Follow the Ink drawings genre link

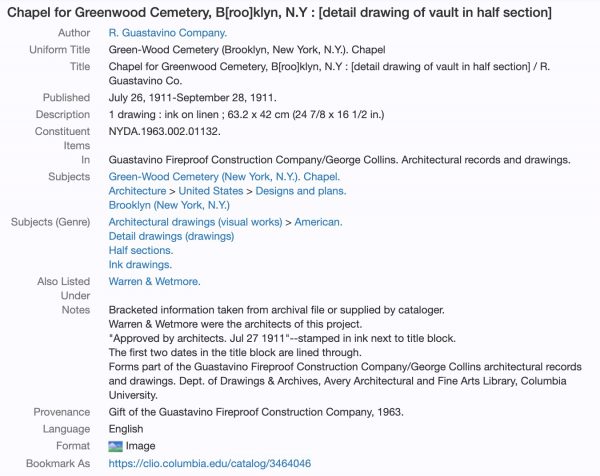pos(140,265)
